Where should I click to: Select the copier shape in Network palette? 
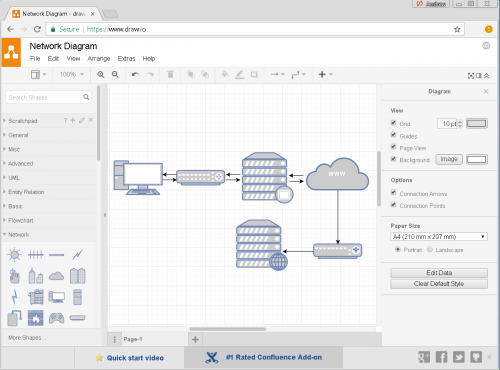(36, 297)
